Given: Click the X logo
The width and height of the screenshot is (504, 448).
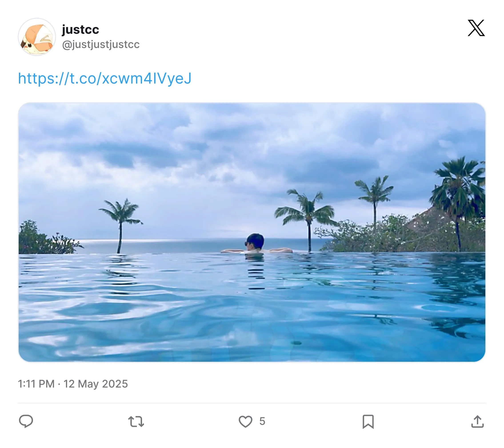Looking at the screenshot, I should pyautogui.click(x=476, y=28).
